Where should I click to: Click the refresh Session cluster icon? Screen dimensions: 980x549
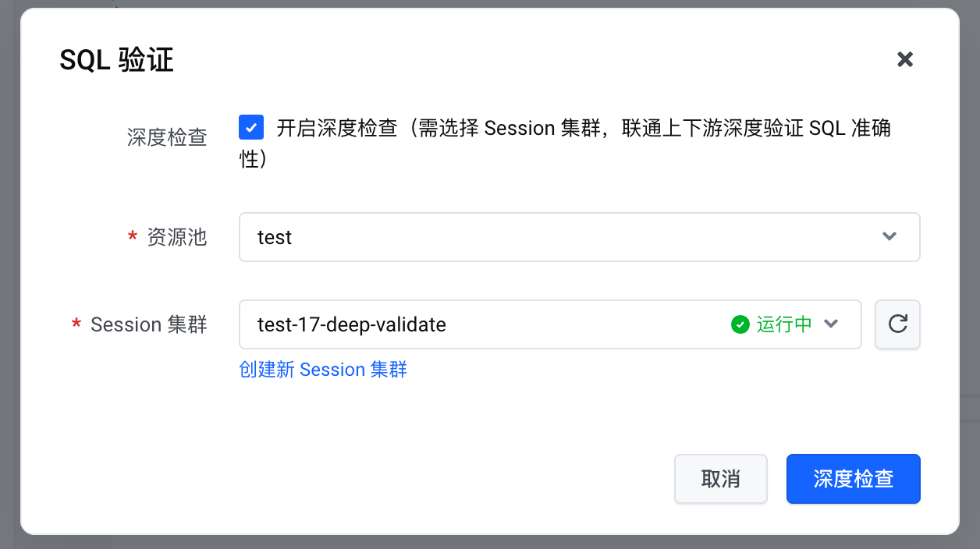tap(898, 324)
